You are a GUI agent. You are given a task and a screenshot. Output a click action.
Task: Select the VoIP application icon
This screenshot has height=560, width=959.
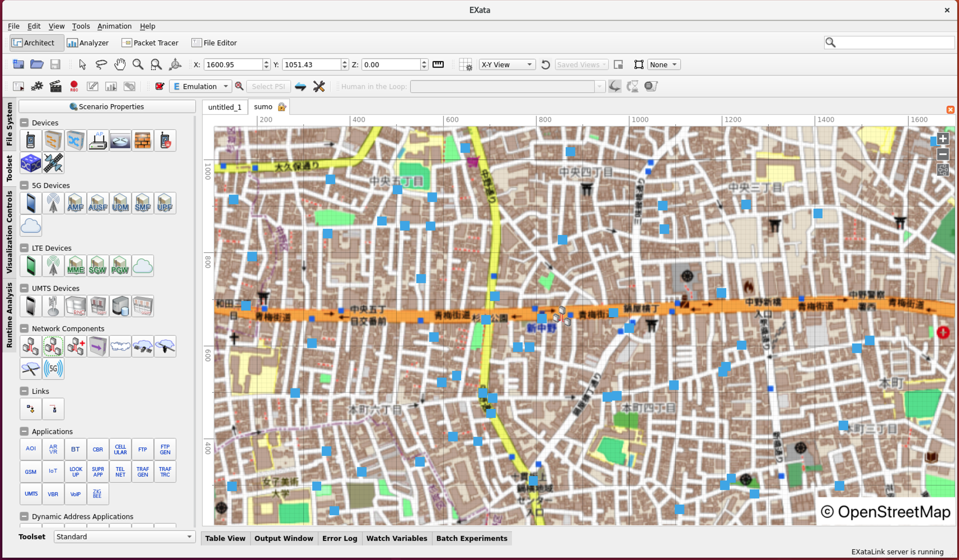point(76,494)
